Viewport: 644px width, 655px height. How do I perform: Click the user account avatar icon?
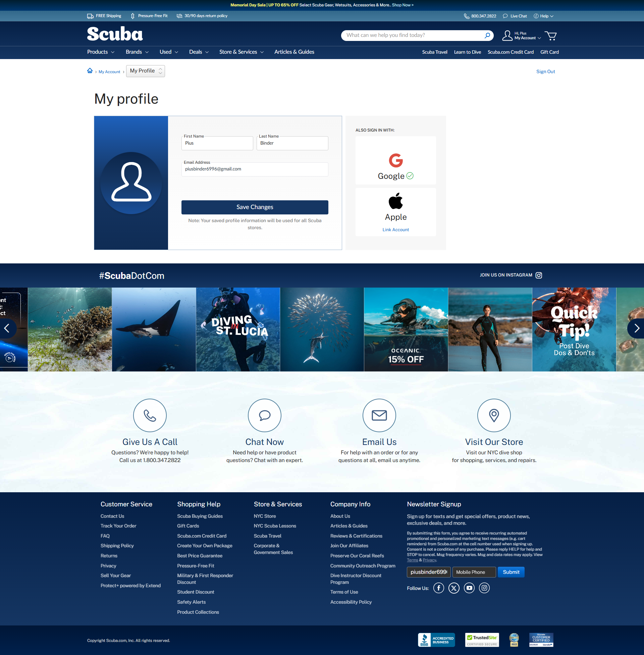[507, 36]
